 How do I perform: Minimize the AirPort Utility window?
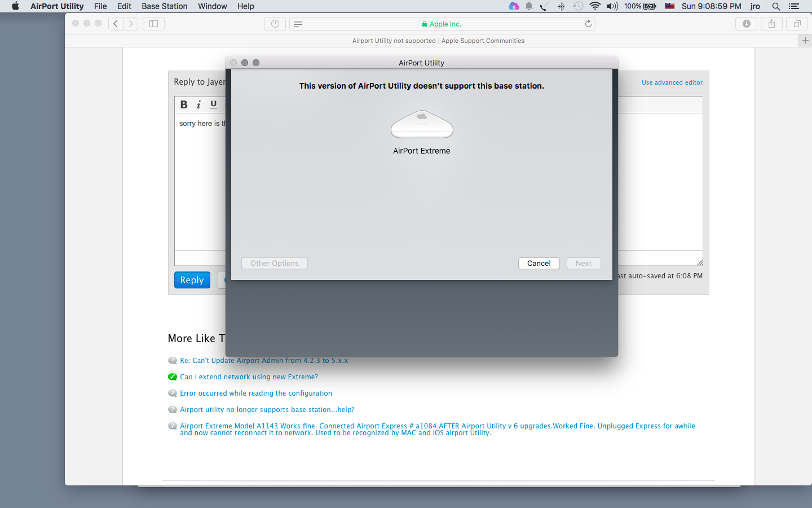pyautogui.click(x=245, y=63)
